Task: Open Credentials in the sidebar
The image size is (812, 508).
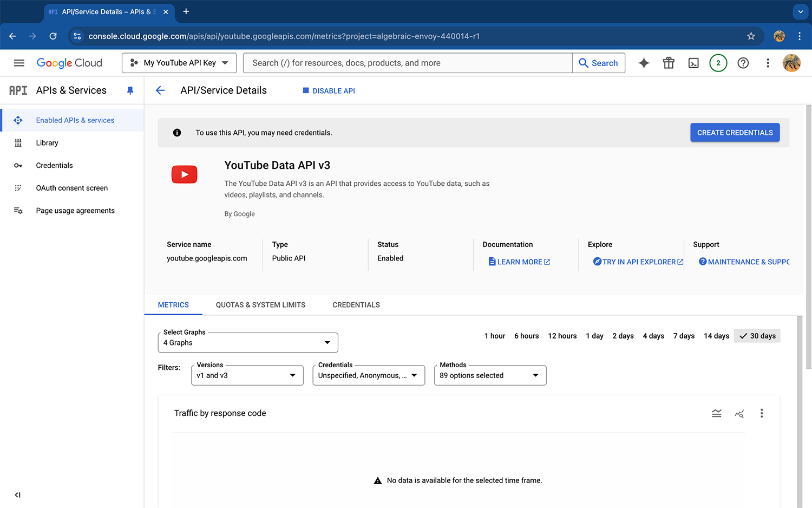Action: click(x=72, y=165)
